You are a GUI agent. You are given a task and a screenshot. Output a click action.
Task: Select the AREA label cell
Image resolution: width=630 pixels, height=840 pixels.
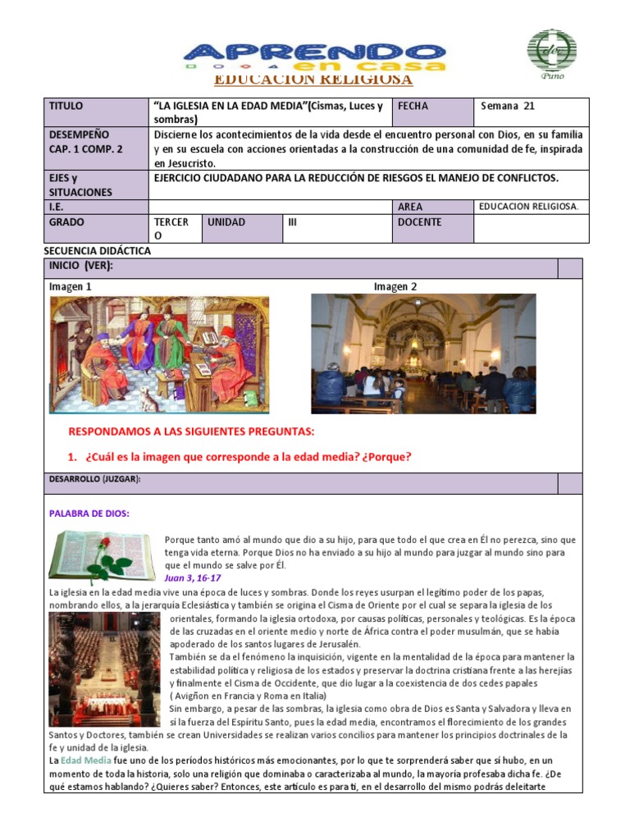pos(433,207)
